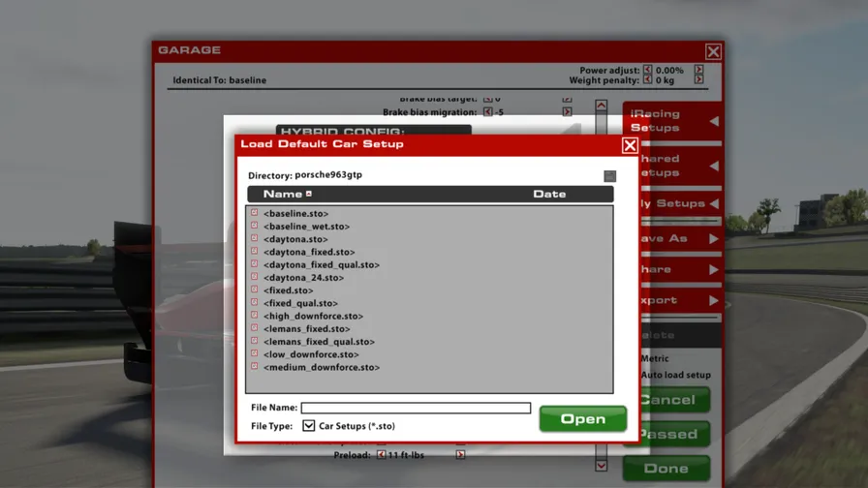The image size is (868, 488).
Task: Increase Preload value with right arrow
Action: click(x=460, y=455)
